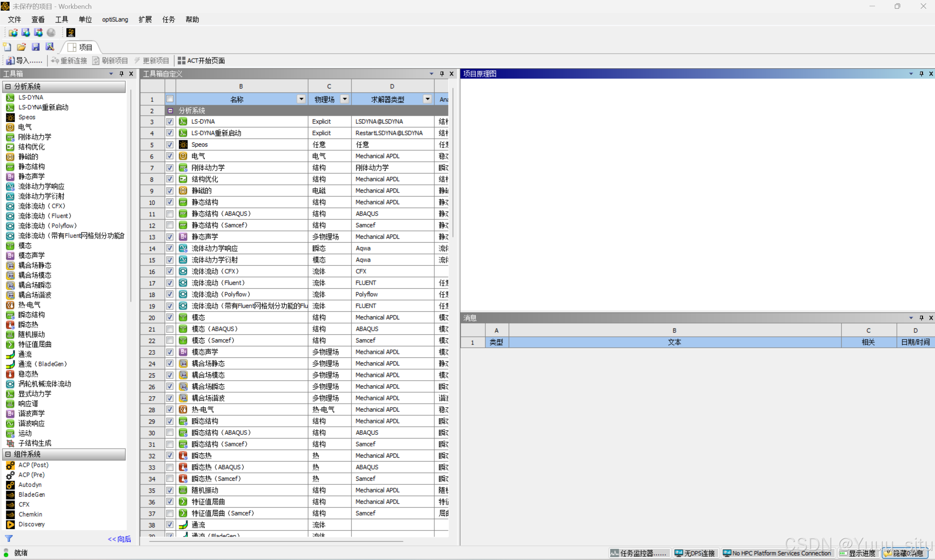Viewport: 935px width, 560px height.
Task: Click the <<向后 link in toolbox
Action: pyautogui.click(x=119, y=539)
